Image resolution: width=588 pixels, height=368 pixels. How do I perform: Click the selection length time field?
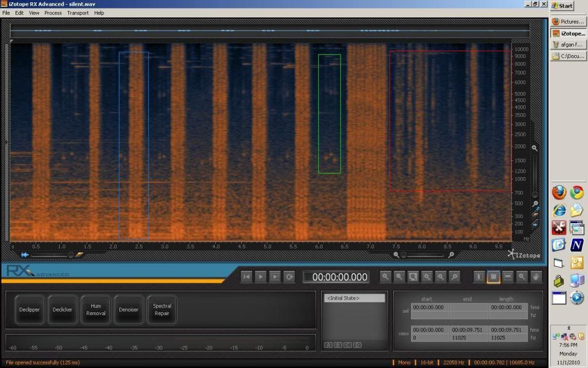pyautogui.click(x=508, y=307)
